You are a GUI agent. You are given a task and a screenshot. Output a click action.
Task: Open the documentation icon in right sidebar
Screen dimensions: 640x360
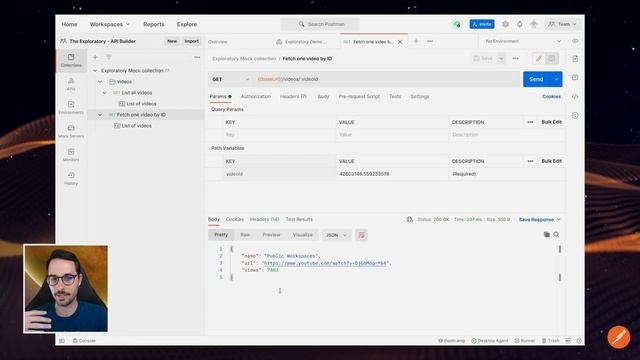pyautogui.click(x=575, y=59)
